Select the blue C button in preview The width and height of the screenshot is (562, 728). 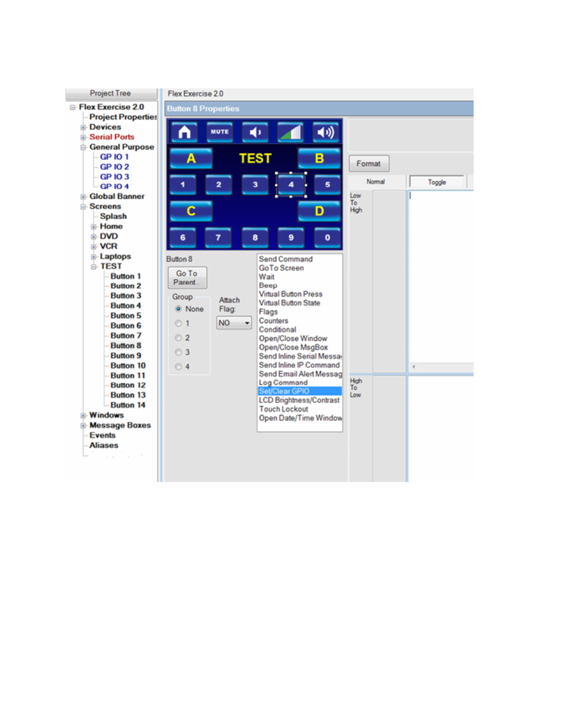191,211
